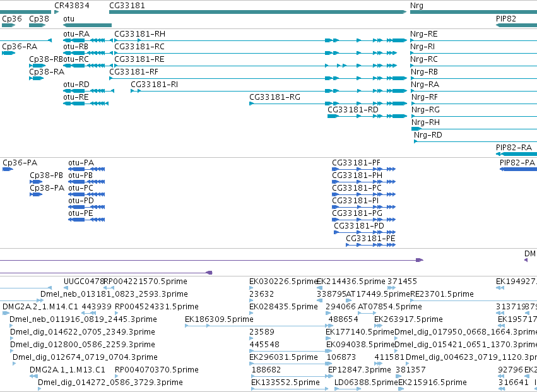The height and width of the screenshot is (392, 537).
Task: Select CDS CG33181-PE
Action: tap(371, 245)
